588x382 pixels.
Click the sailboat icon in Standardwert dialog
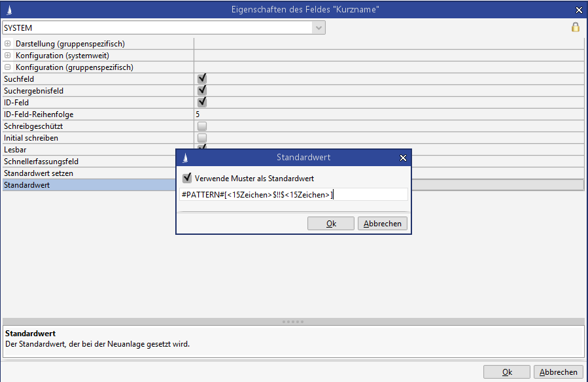(185, 158)
